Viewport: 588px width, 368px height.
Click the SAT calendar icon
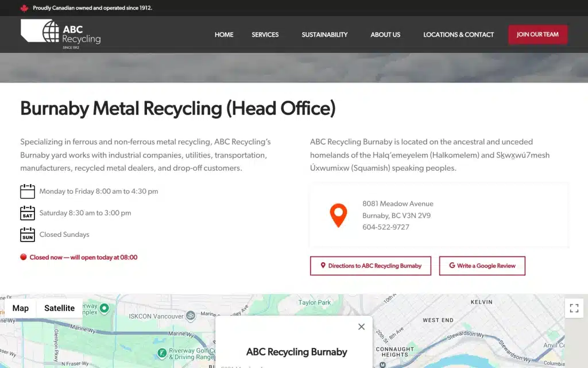tap(28, 213)
